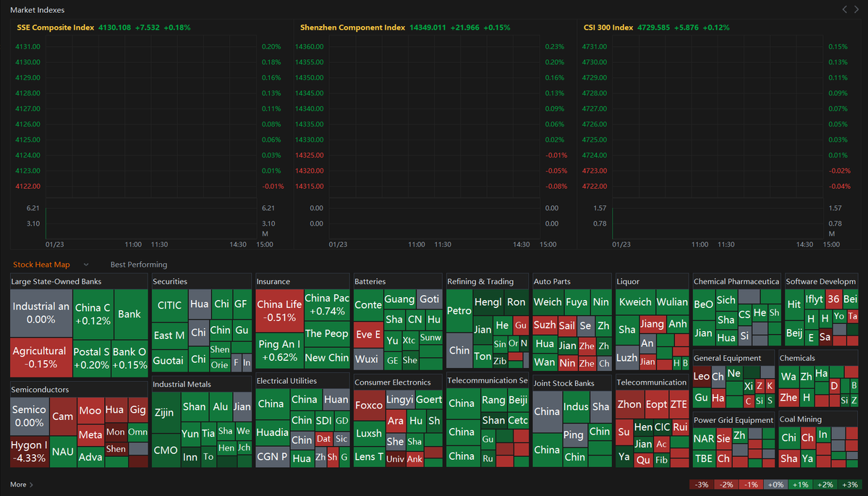Select the Bank O +0.15% tile

tap(129, 359)
